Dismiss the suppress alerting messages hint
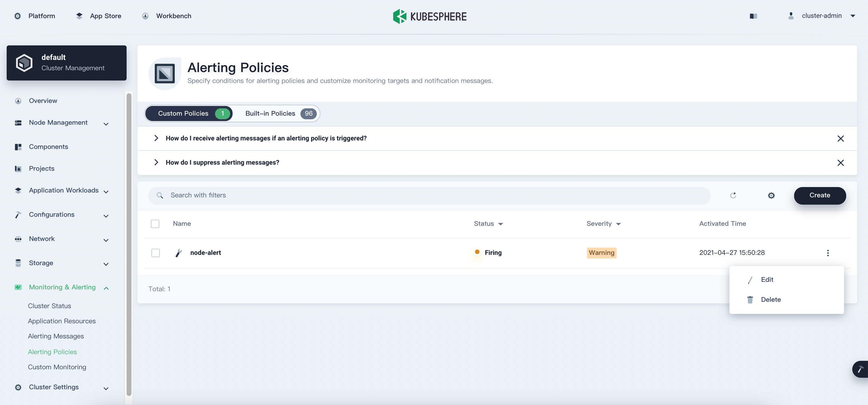The image size is (868, 405). 840,163
